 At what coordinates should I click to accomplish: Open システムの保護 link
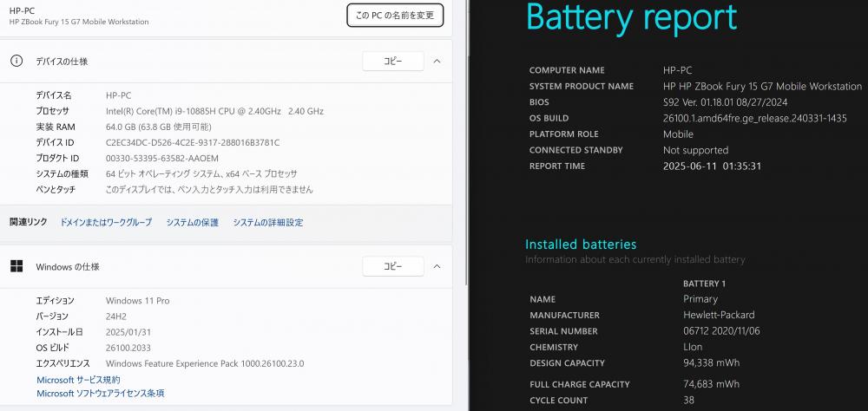point(193,222)
